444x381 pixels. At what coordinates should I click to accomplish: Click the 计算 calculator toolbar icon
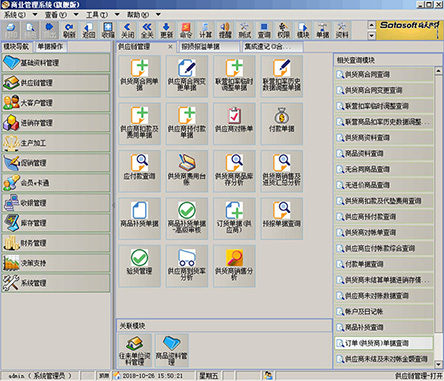click(205, 30)
